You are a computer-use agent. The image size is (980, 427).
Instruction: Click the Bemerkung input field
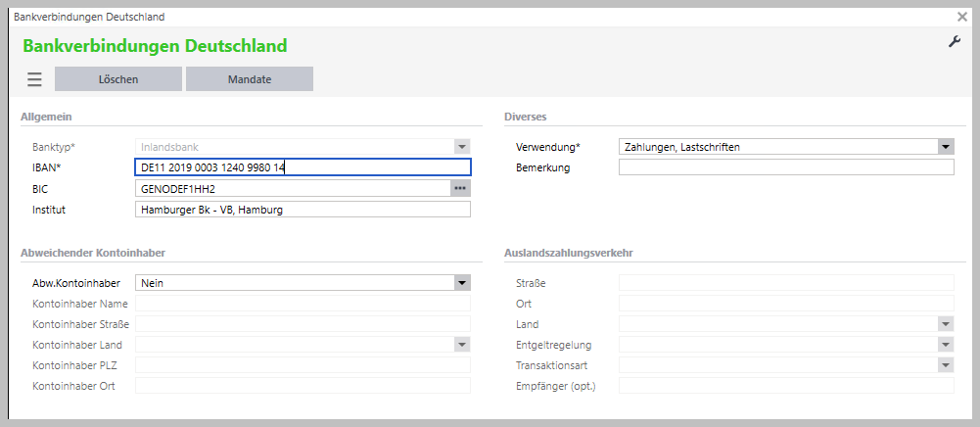[785, 167]
